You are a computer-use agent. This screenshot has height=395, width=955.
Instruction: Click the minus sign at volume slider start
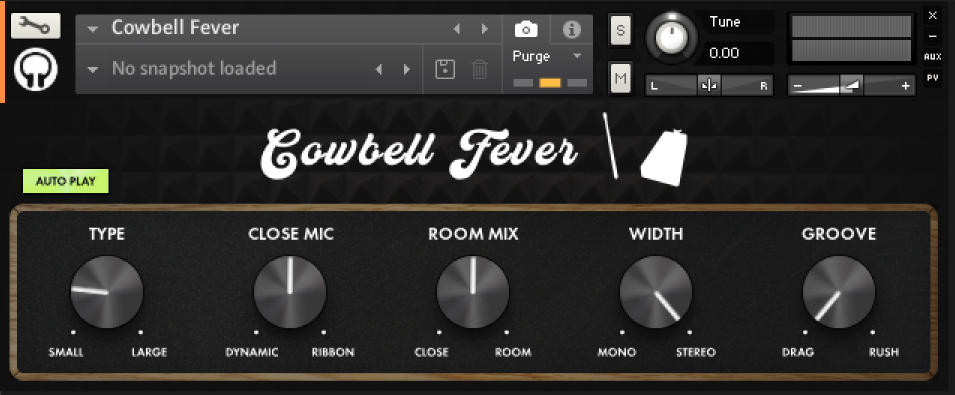(x=798, y=86)
